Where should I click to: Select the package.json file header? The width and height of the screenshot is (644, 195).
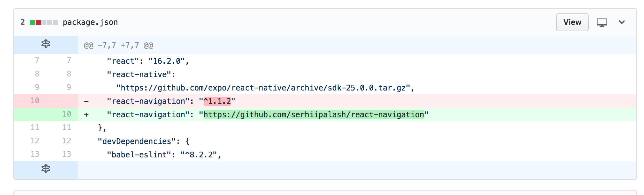90,22
